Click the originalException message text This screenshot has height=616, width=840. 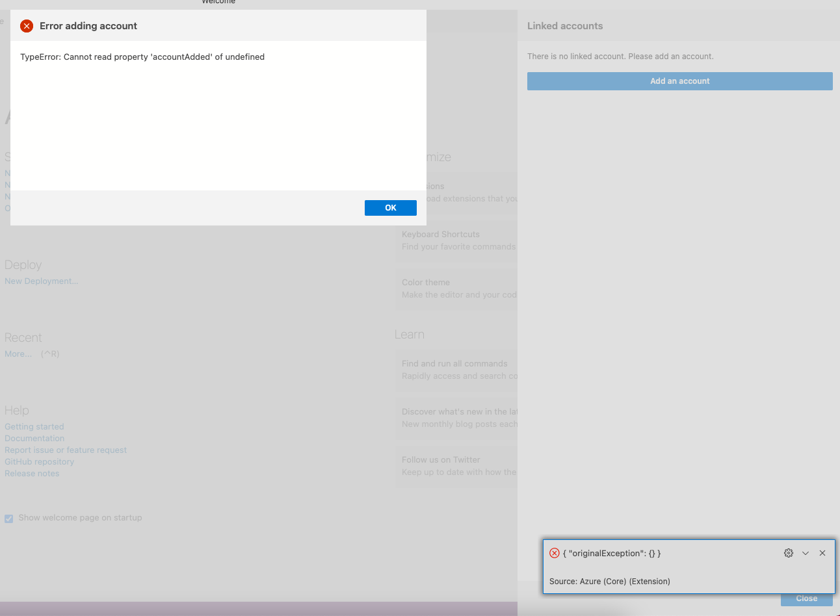click(612, 554)
